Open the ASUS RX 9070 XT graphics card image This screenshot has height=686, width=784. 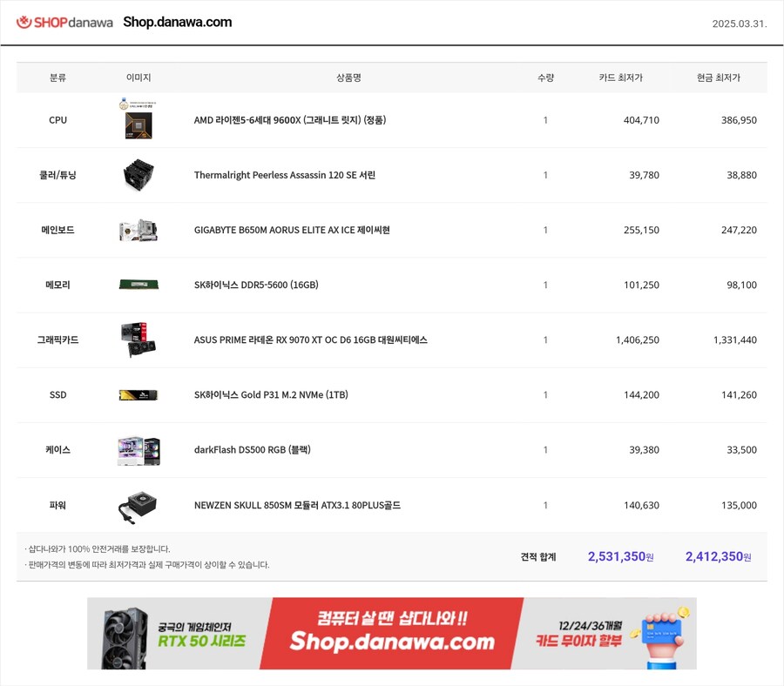click(139, 340)
